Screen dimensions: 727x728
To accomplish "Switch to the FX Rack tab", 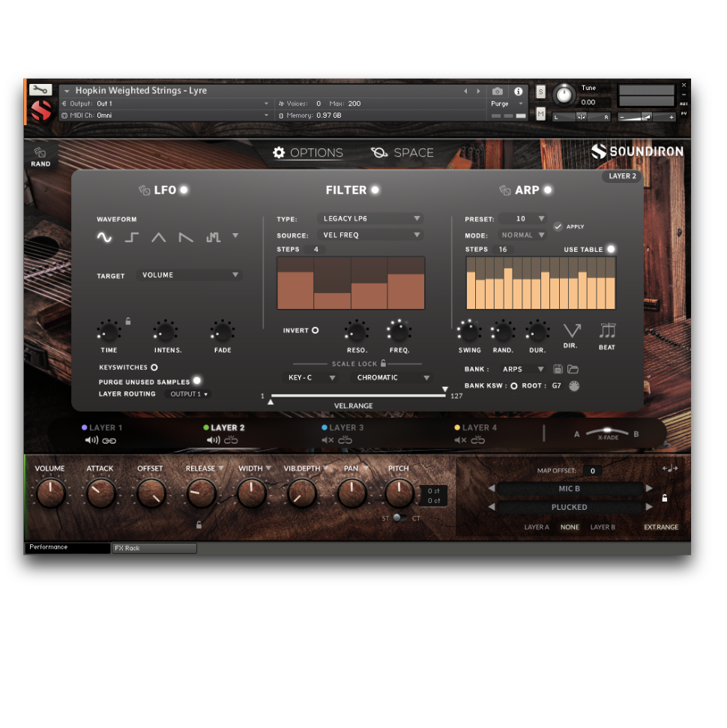I will click(154, 548).
